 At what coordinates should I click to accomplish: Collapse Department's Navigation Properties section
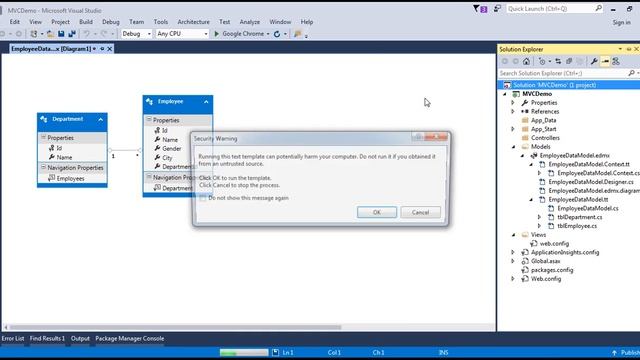coord(43,167)
